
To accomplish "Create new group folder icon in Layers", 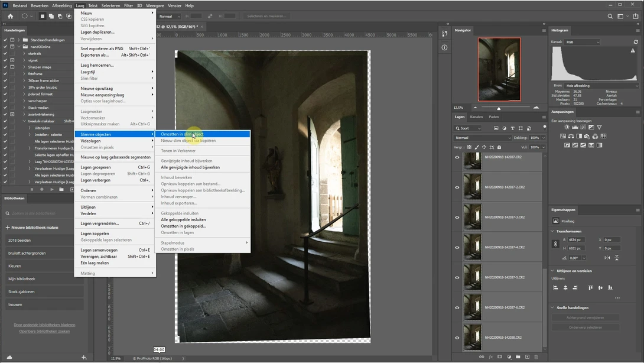I will point(518,357).
